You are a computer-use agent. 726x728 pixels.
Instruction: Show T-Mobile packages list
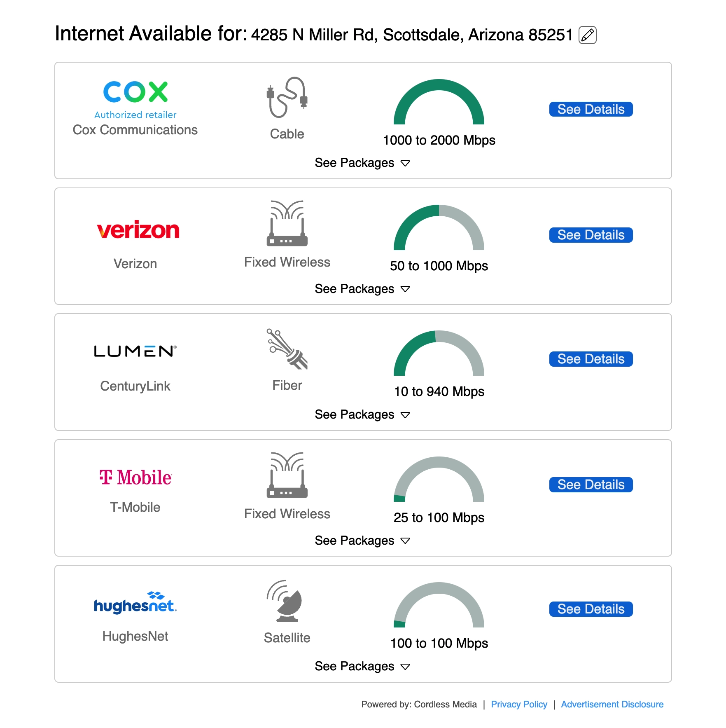click(x=362, y=541)
